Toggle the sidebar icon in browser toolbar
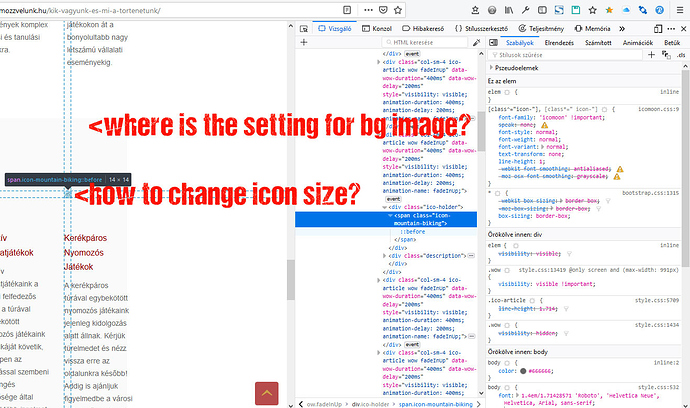Screen dimensions: 690x408 [x=542, y=10]
